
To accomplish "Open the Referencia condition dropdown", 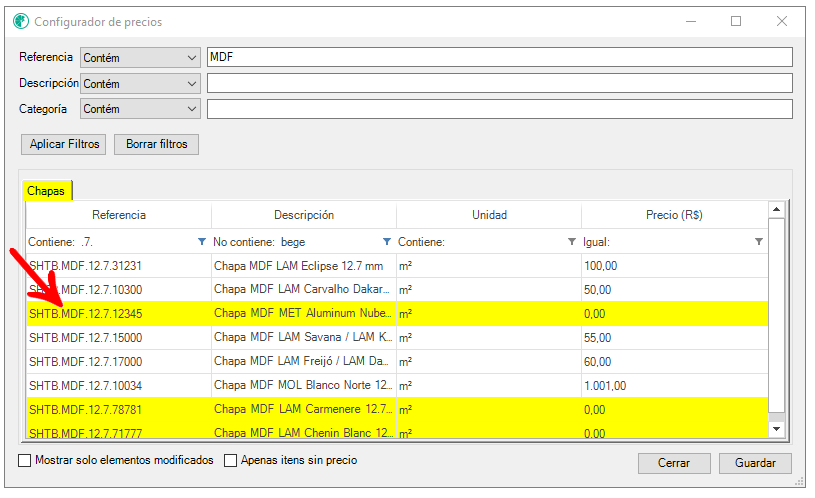I will (140, 58).
